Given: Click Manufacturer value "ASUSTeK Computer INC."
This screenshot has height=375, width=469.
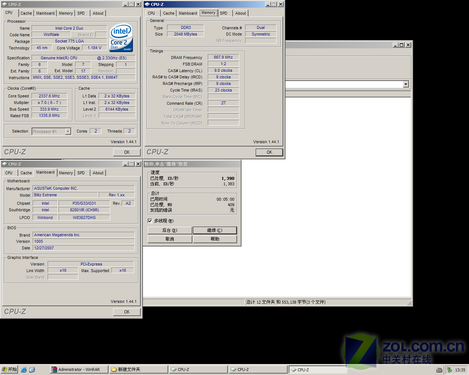Looking at the screenshot, I should 83,188.
